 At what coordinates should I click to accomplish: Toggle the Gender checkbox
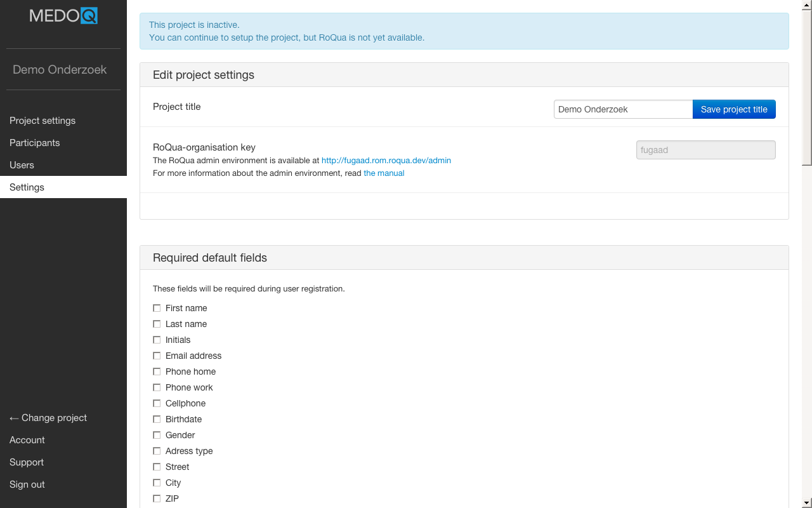[157, 435]
